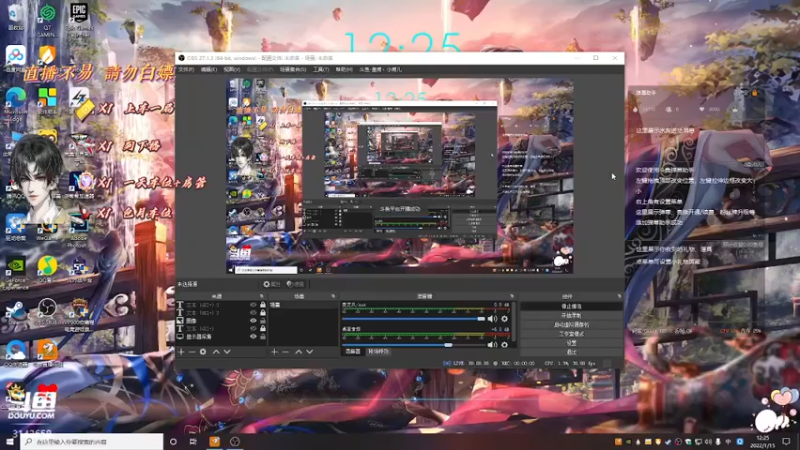This screenshot has height=450, width=800.
Task: Unlock the 文本 (GDI+) 2 source
Action: click(x=263, y=313)
